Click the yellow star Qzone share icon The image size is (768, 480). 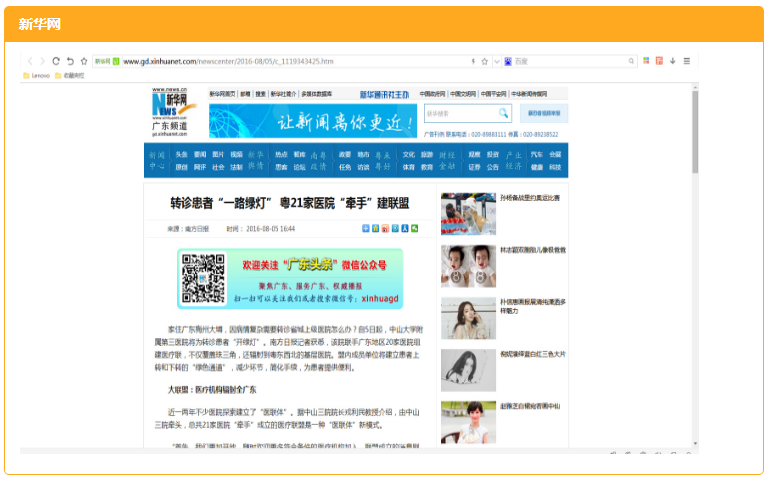point(375,228)
